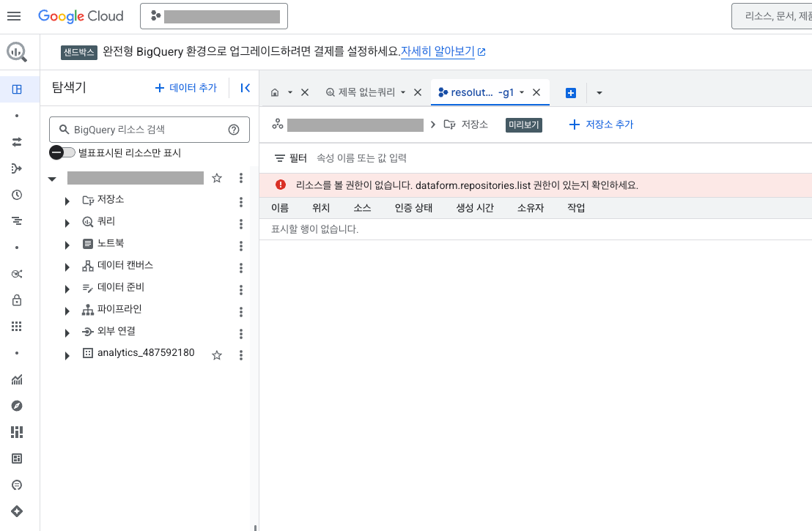
Task: Collapse the explorer panel with arrow icon
Action: [x=245, y=88]
